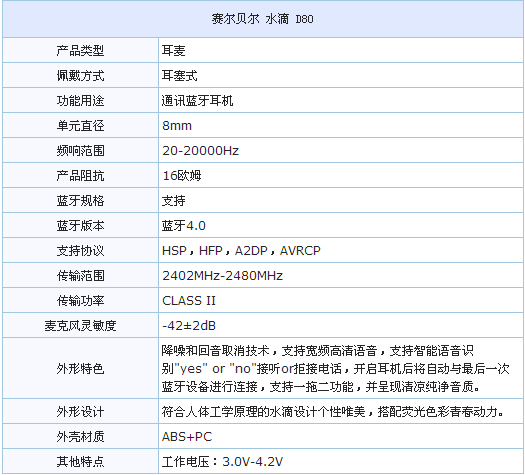Click the 耳麦 value cell
Screen dimensions: 525x475
point(341,50)
